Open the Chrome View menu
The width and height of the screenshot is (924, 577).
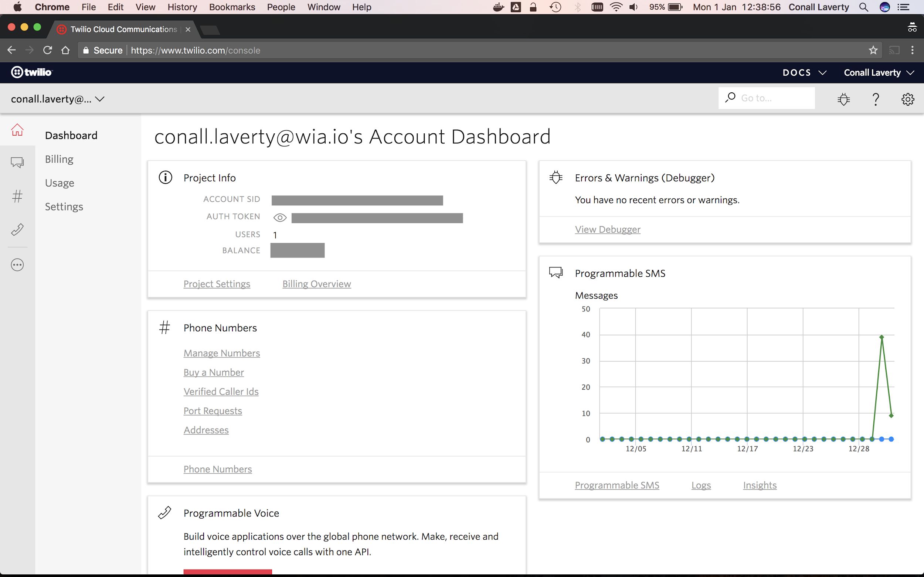pyautogui.click(x=146, y=7)
